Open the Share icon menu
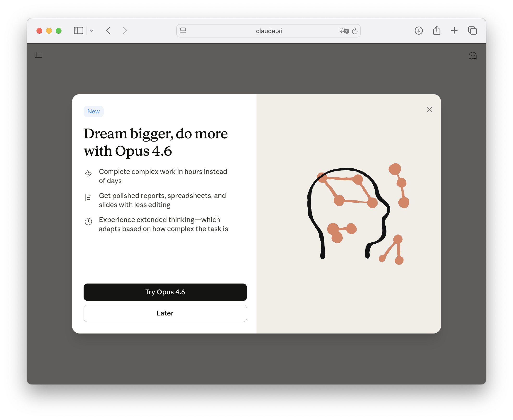Screen dimensions: 513x420 (x=437, y=31)
